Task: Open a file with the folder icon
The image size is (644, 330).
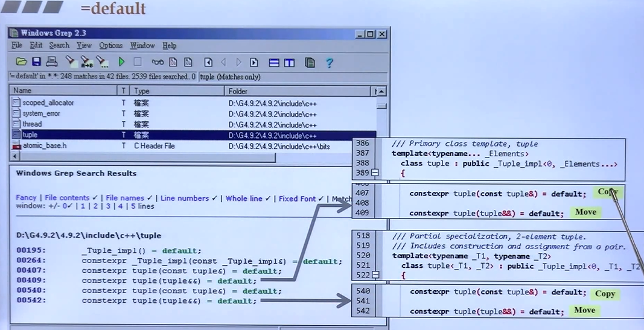Action: point(21,62)
